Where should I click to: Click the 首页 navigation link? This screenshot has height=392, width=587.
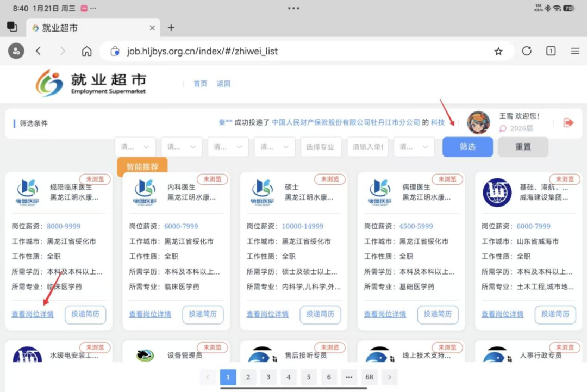[200, 84]
